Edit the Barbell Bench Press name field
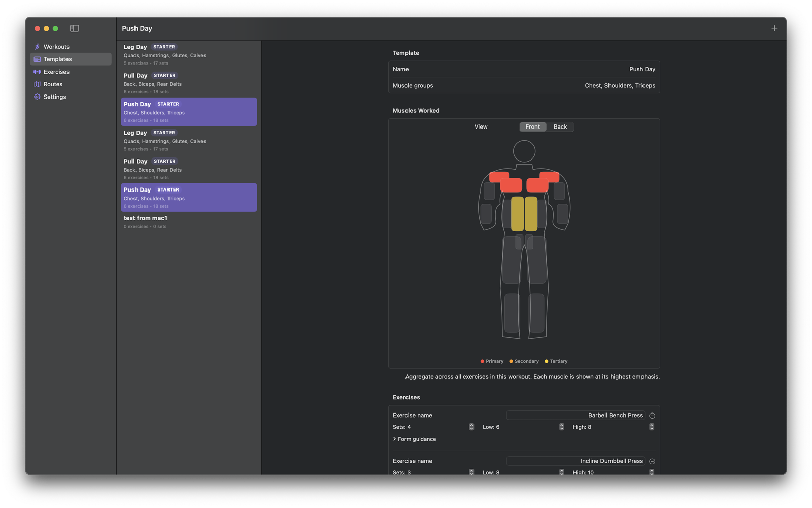812x508 pixels. (x=576, y=416)
